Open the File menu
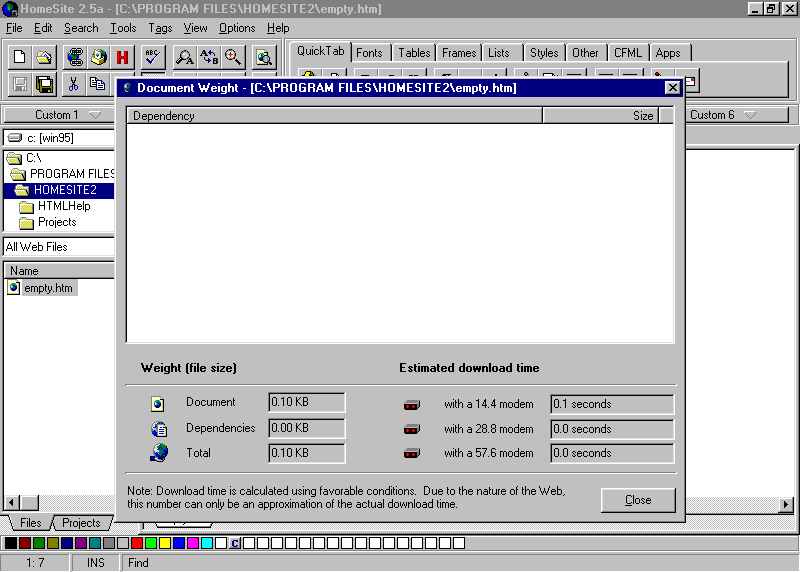 [x=14, y=28]
